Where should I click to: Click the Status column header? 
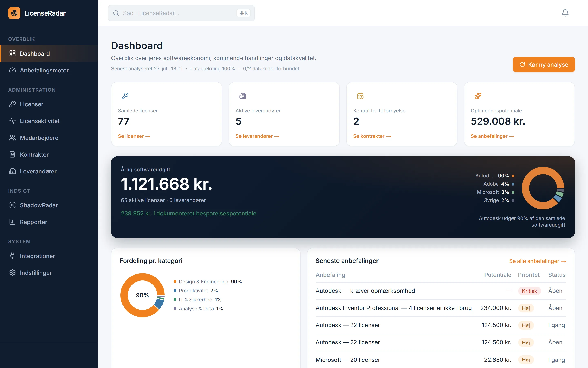557,275
